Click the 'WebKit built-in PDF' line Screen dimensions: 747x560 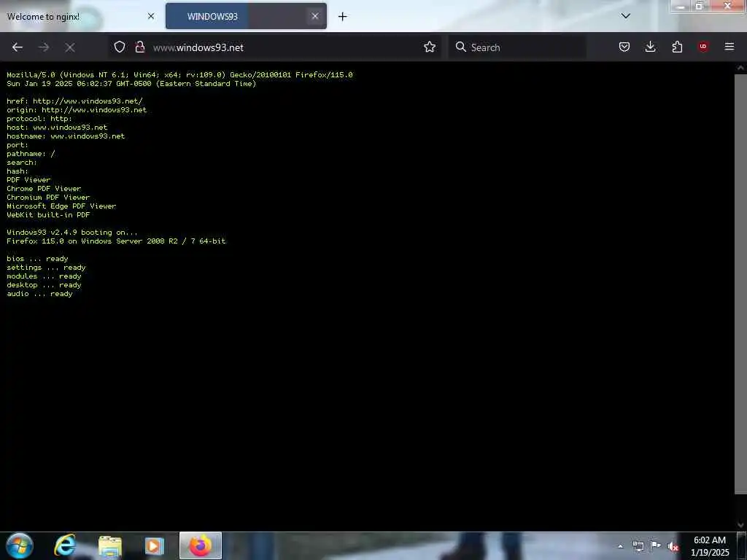48,215
